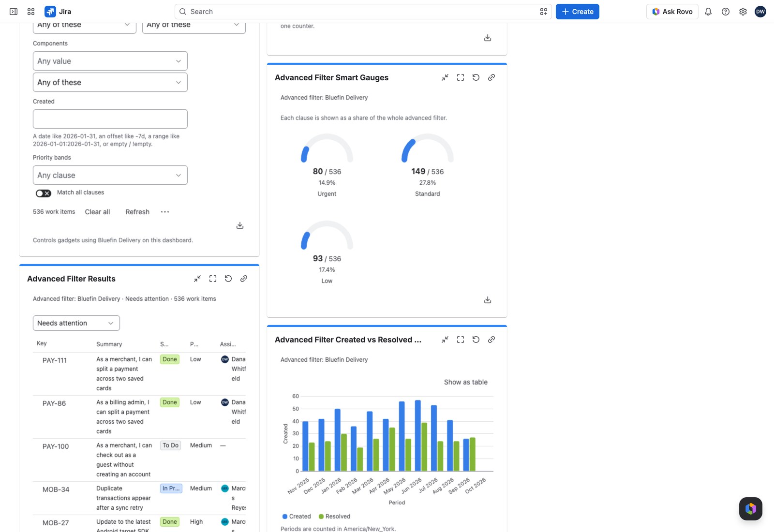The width and height of the screenshot is (774, 532).
Task: Toggle the Match all clauses switch
Action: [44, 193]
